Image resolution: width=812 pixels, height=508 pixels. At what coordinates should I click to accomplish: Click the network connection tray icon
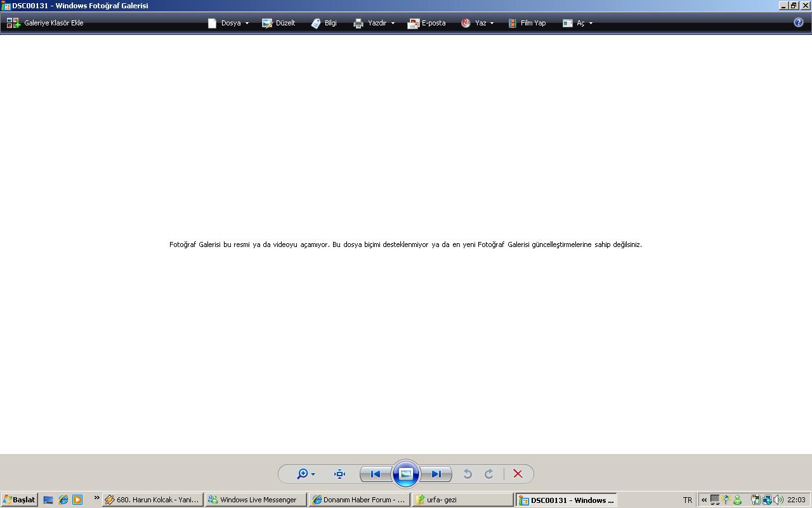coord(766,500)
